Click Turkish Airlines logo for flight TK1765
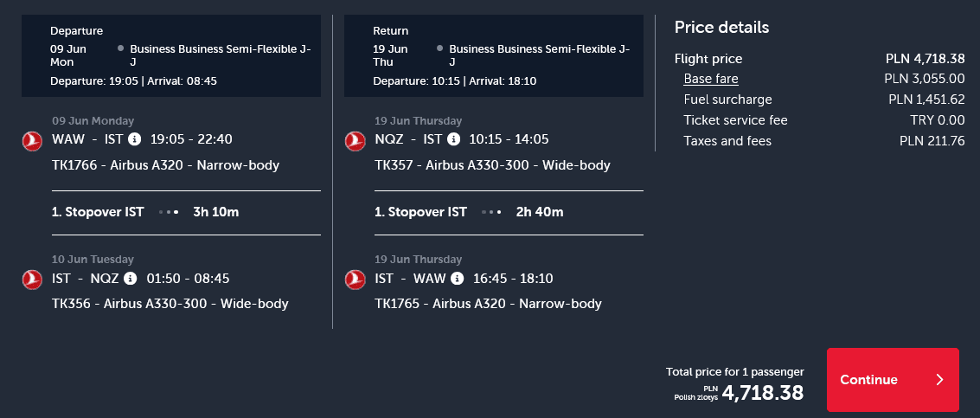Image resolution: width=980 pixels, height=418 pixels. click(355, 280)
